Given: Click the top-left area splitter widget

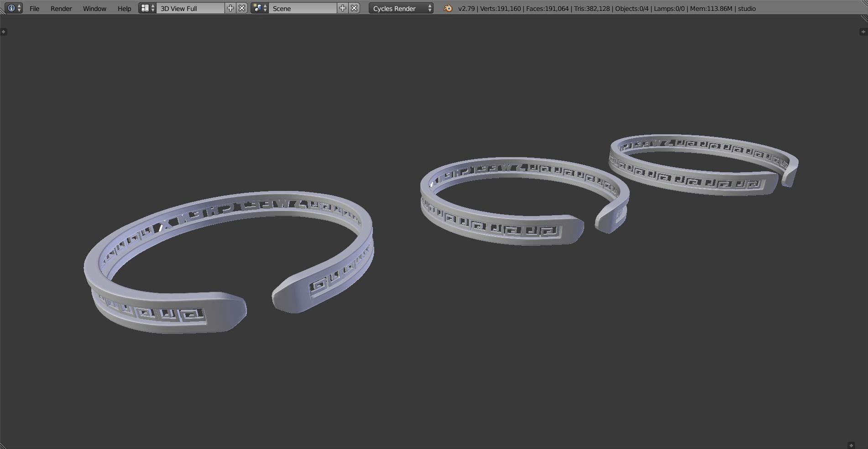Looking at the screenshot, I should (5, 31).
